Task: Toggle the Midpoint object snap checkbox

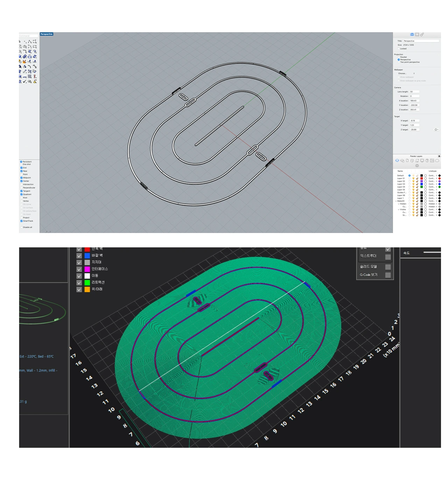Action: (21, 178)
